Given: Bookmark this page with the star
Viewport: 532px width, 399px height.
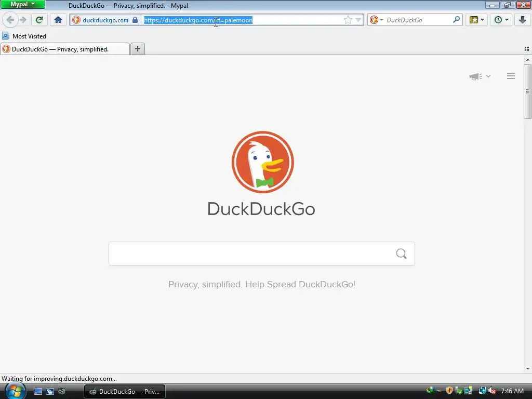Looking at the screenshot, I should [x=348, y=20].
